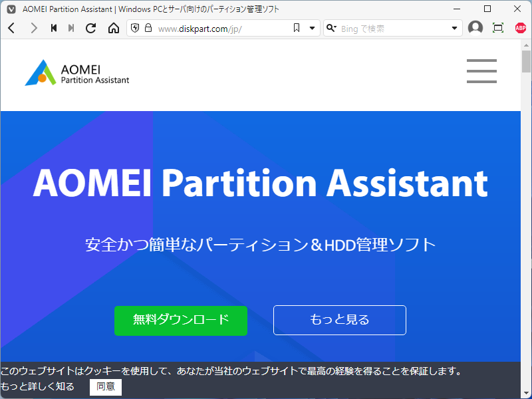Click the AOMEI Partition Assistant headline

click(x=260, y=184)
